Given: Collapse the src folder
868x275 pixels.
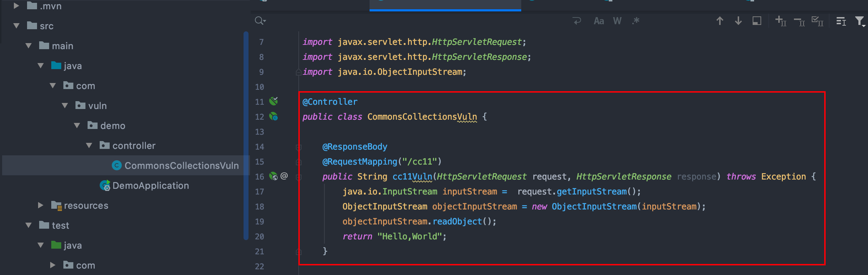Looking at the screenshot, I should 16,26.
